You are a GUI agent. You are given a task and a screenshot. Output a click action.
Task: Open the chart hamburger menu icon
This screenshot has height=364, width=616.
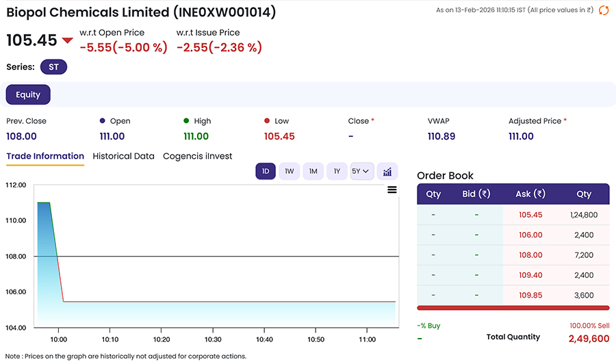[392, 190]
